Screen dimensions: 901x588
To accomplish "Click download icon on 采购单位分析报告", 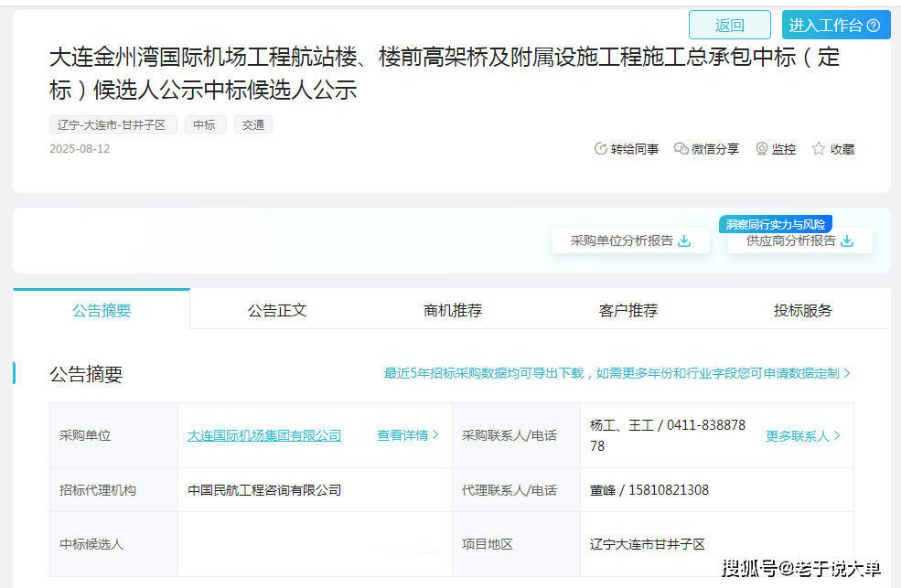I will point(684,241).
